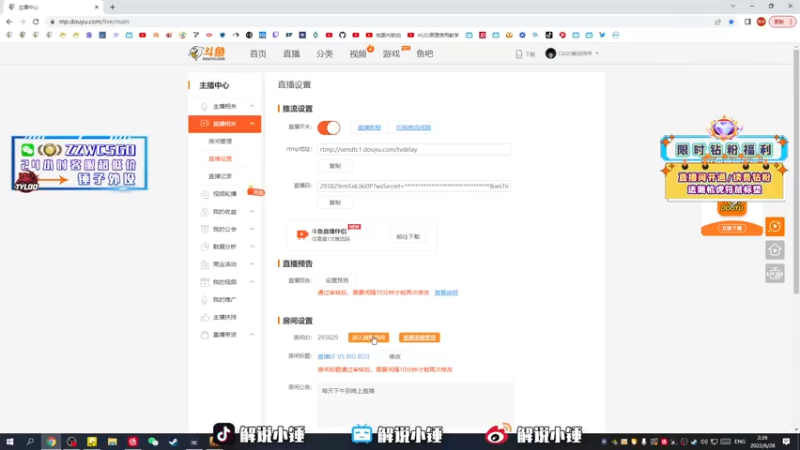
Task: Click the Douyu logo in the header
Action: click(x=207, y=53)
